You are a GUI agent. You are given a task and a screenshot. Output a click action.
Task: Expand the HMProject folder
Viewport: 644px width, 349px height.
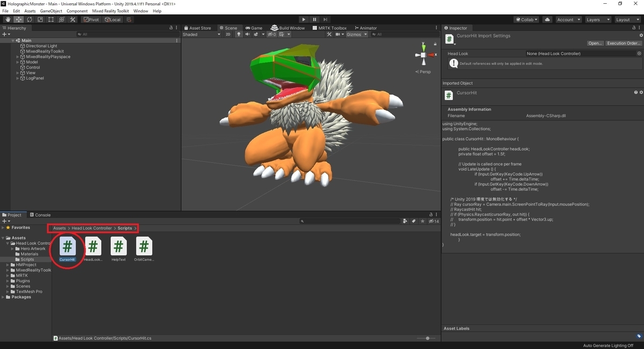click(x=8, y=265)
